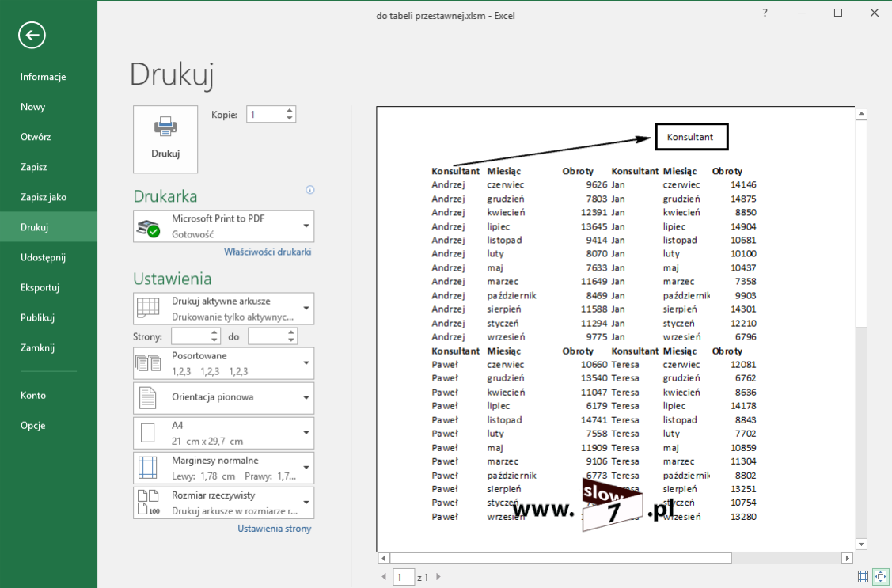The height and width of the screenshot is (588, 892).
Task: Click the Strony start page field
Action: (190, 336)
